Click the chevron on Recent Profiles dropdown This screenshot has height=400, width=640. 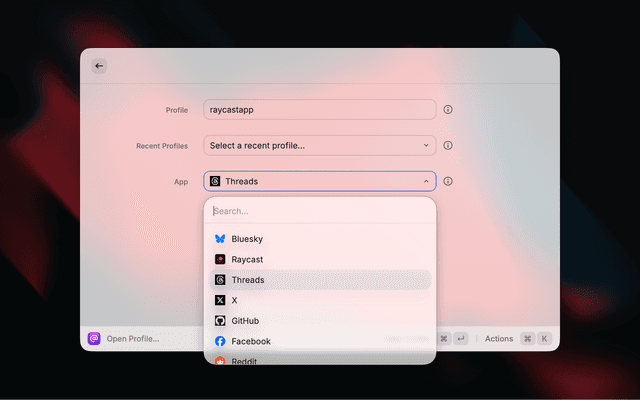pyautogui.click(x=426, y=145)
